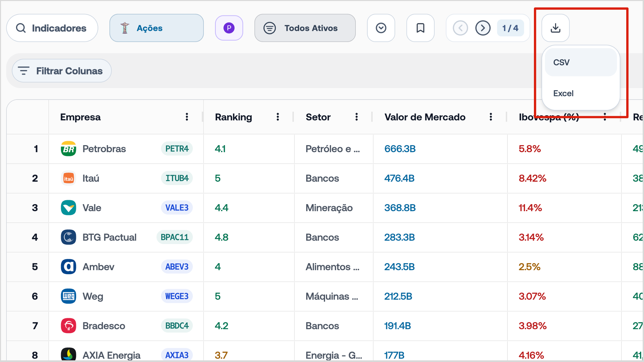Open Setor column options menu
Viewport: 644px width, 362px height.
point(357,117)
